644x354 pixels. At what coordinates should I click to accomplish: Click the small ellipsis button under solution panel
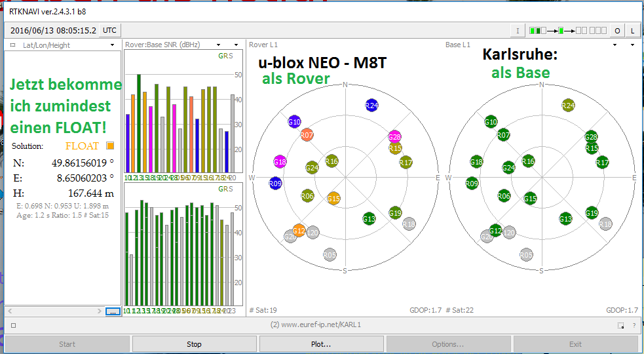click(x=113, y=311)
